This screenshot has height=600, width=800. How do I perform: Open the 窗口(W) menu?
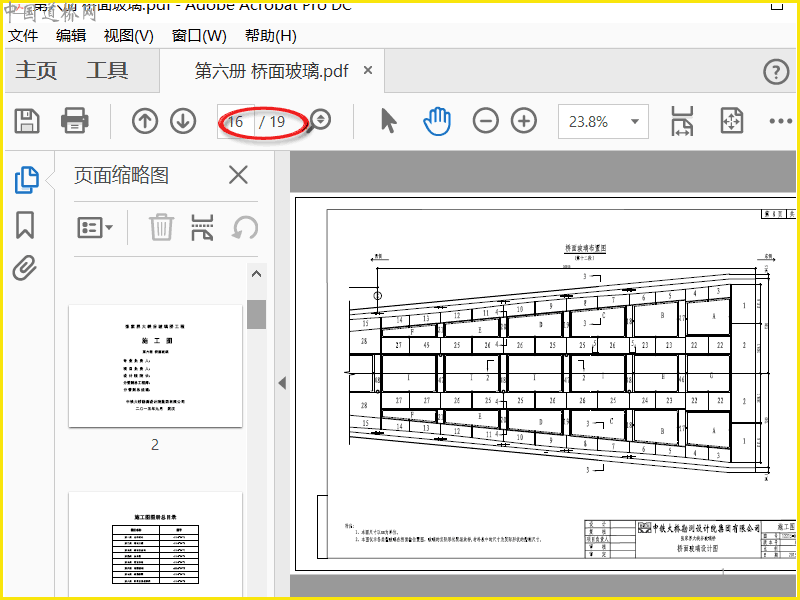tap(199, 36)
